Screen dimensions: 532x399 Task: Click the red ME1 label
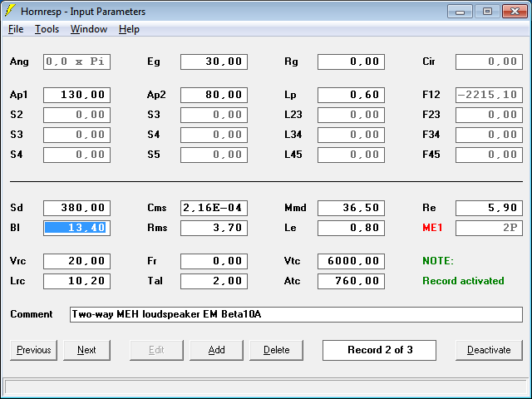pyautogui.click(x=433, y=228)
